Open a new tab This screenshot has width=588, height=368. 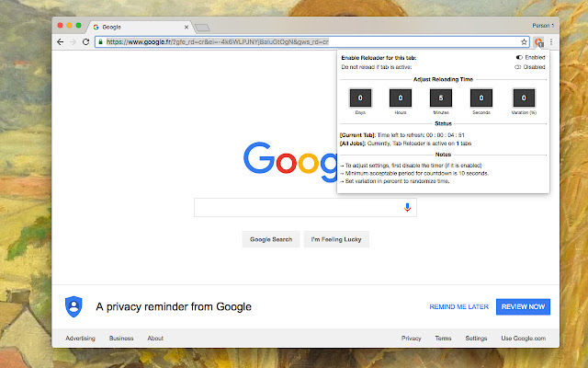(202, 28)
